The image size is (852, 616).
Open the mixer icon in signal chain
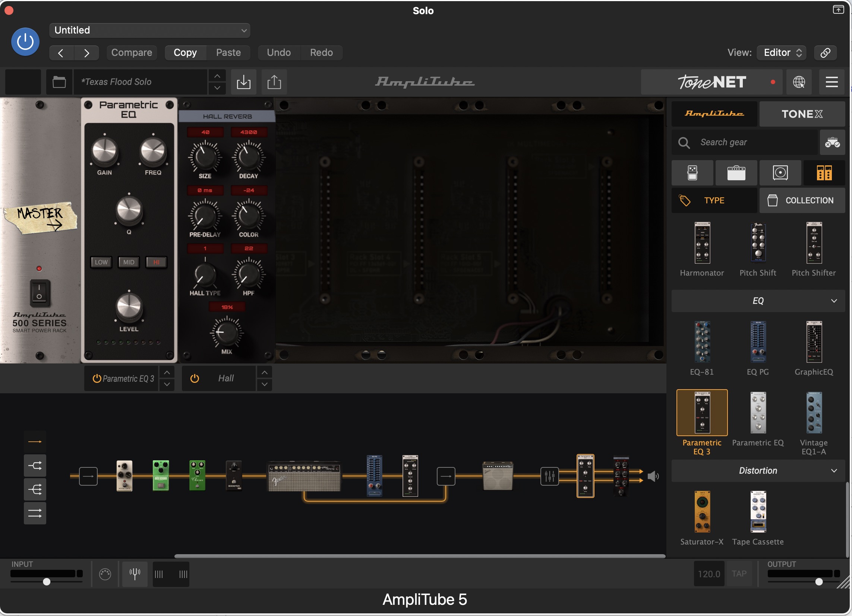(549, 476)
